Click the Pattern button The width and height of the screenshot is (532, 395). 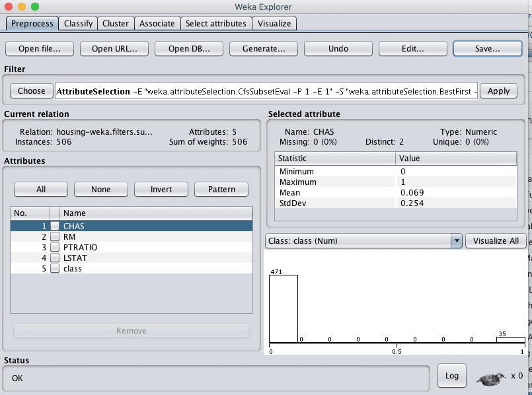221,189
